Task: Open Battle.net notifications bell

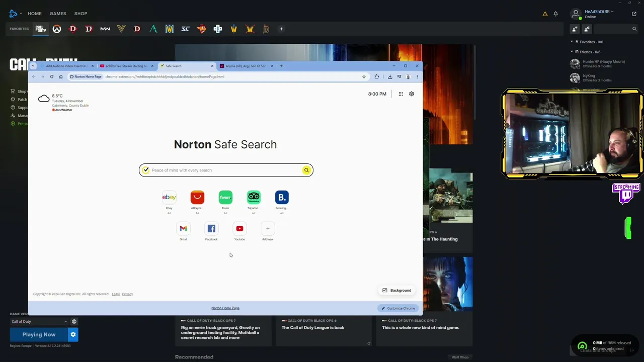Action: [x=555, y=14]
